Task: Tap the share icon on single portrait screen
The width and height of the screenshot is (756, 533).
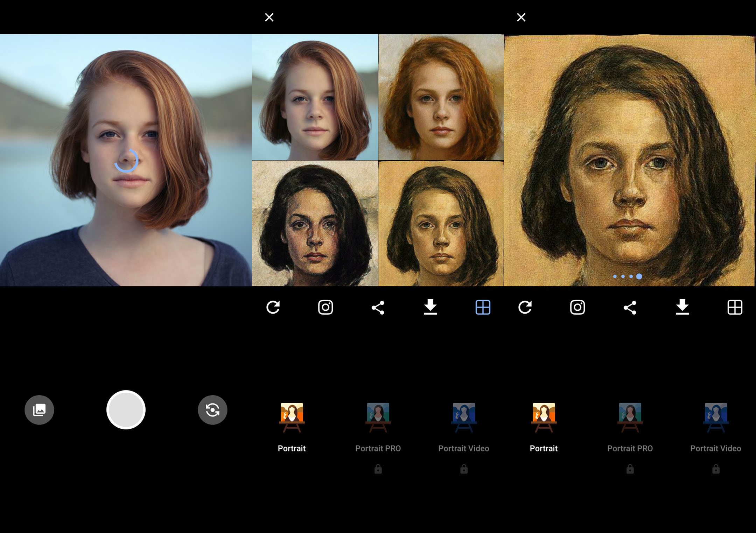Action: (630, 308)
